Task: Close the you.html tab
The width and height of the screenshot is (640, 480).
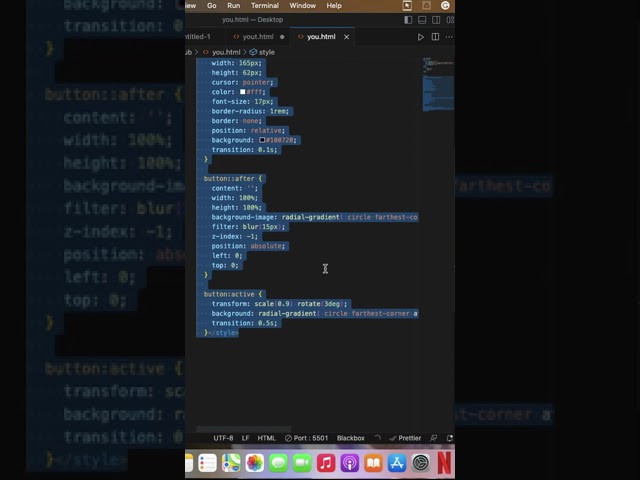Action: (346, 37)
